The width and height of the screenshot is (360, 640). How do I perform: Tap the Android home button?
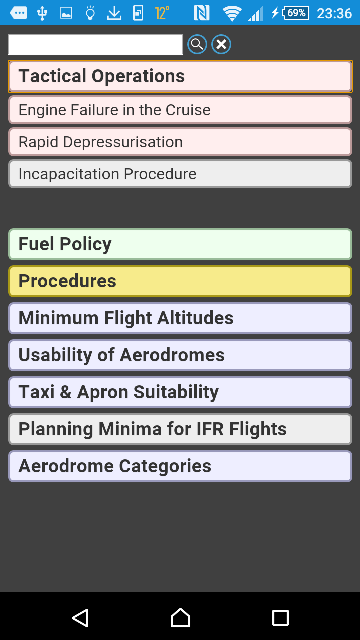coord(180,618)
